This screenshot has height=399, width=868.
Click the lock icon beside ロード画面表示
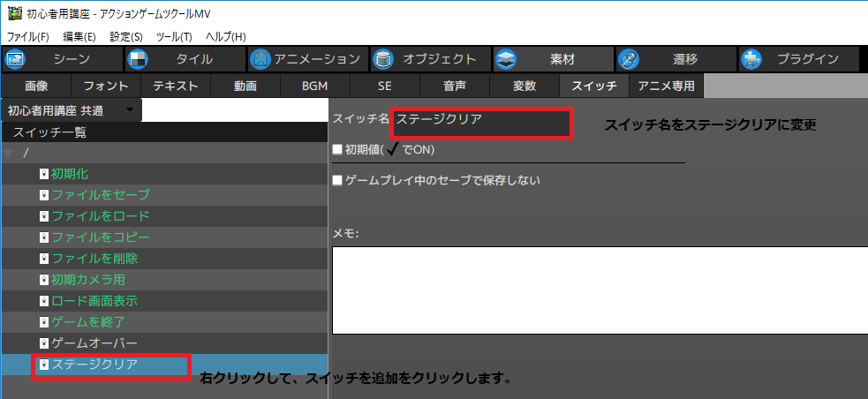tap(44, 301)
